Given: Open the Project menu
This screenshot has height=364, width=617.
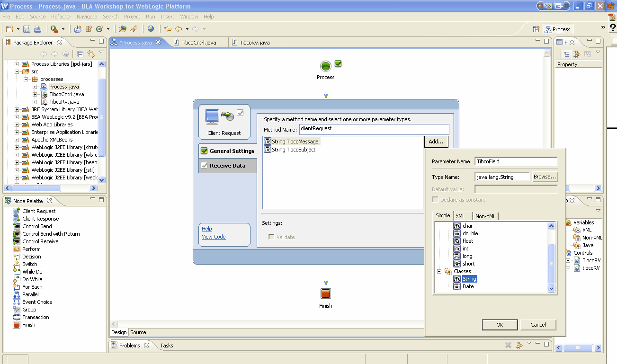Looking at the screenshot, I should (x=132, y=17).
